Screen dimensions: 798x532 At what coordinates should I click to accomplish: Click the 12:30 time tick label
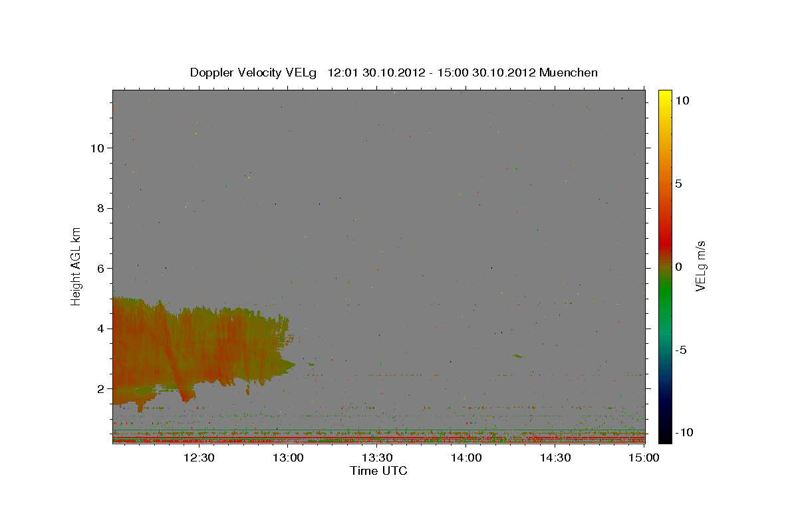[x=199, y=458]
